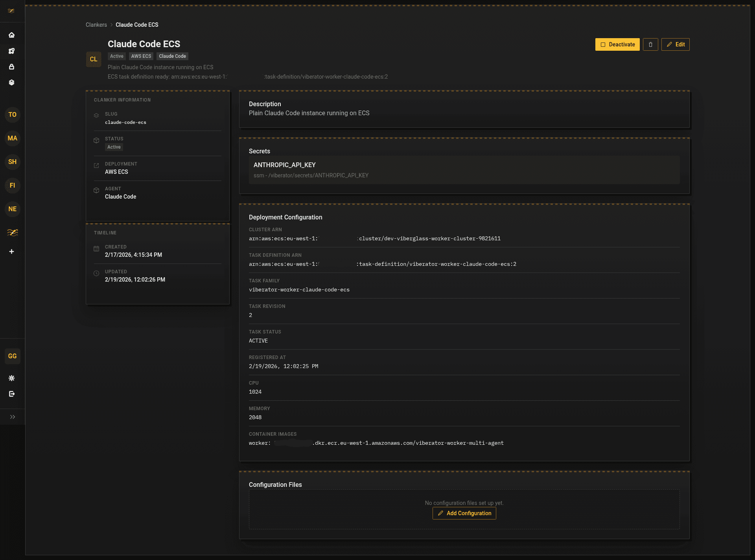Open the MA workspace avatar
755x560 pixels.
(x=13, y=138)
